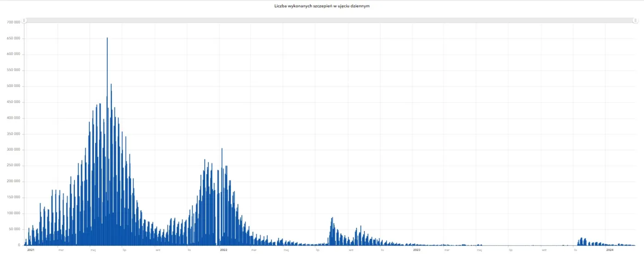Click the '2024' label on the x-axis

pyautogui.click(x=609, y=250)
